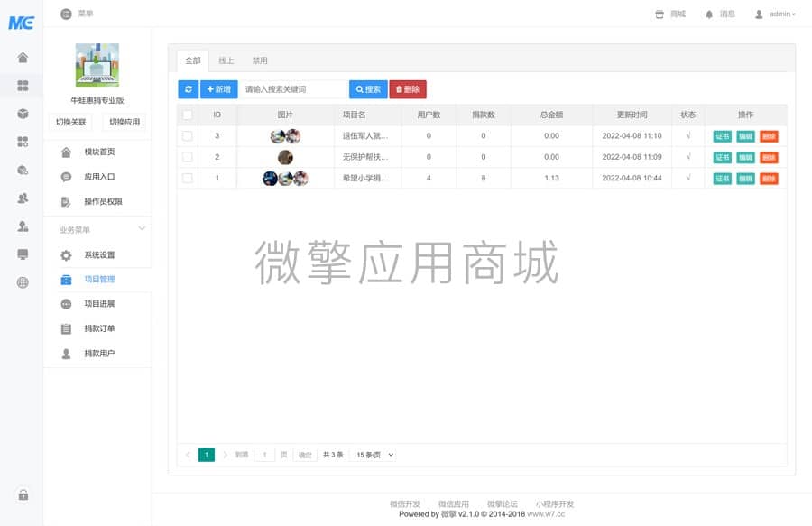Open the 小程序开发 footer link
812x526 pixels.
[x=555, y=503]
